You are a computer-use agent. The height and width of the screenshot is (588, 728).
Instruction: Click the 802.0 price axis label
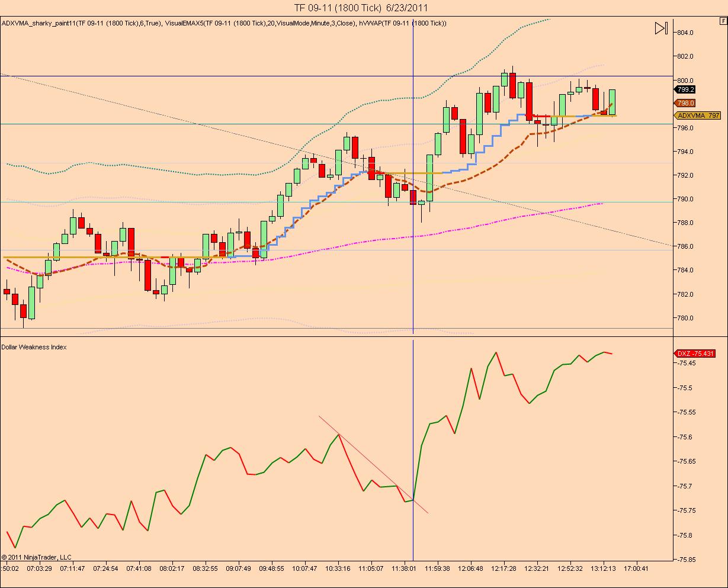tap(685, 56)
